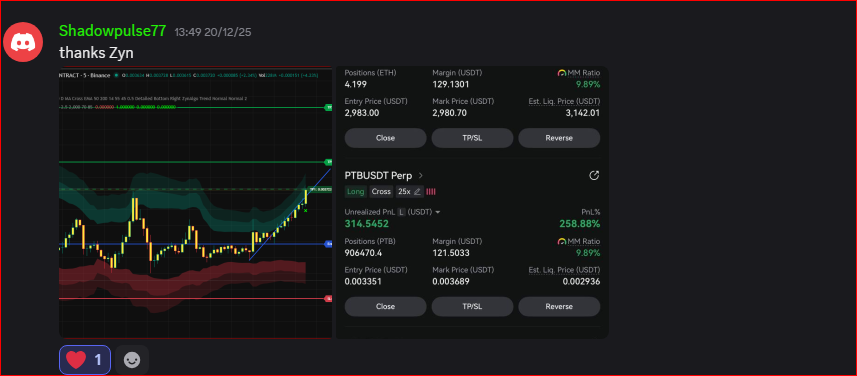This screenshot has width=857, height=376.
Task: Click the ETH est. liq. price 3,142.01
Action: pos(583,113)
